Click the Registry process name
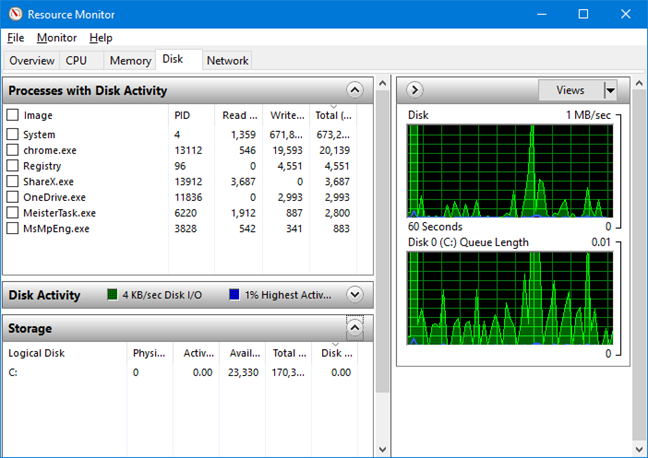The image size is (648, 458). pyautogui.click(x=42, y=166)
